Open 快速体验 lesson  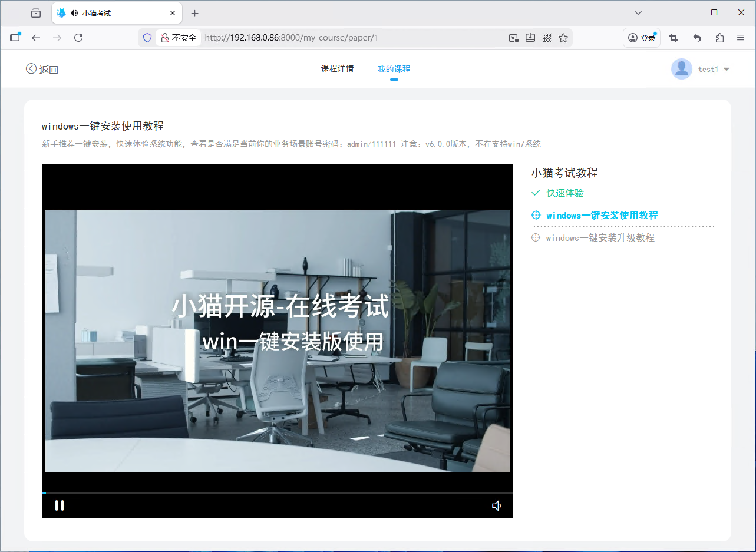click(565, 193)
